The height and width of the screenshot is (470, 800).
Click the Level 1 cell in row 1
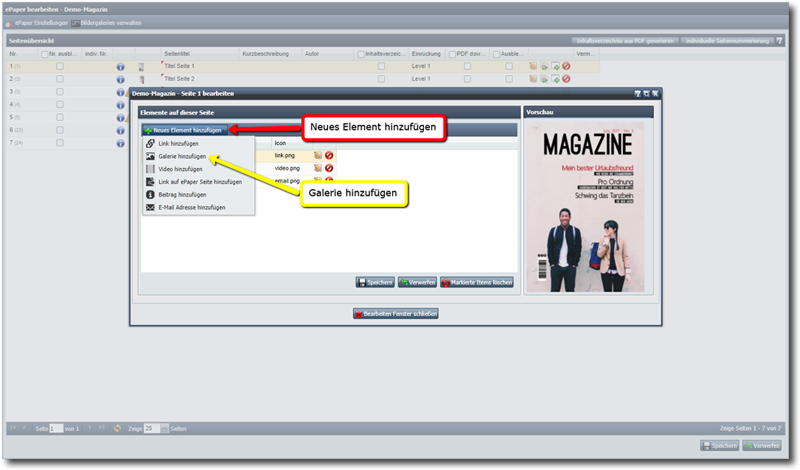pos(427,66)
